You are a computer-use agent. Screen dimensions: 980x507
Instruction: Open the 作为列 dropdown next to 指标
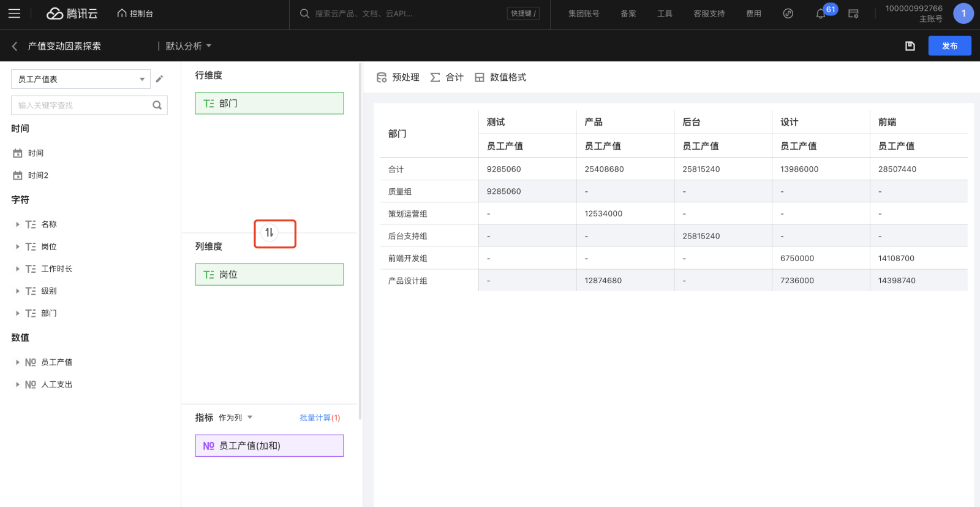[235, 417]
